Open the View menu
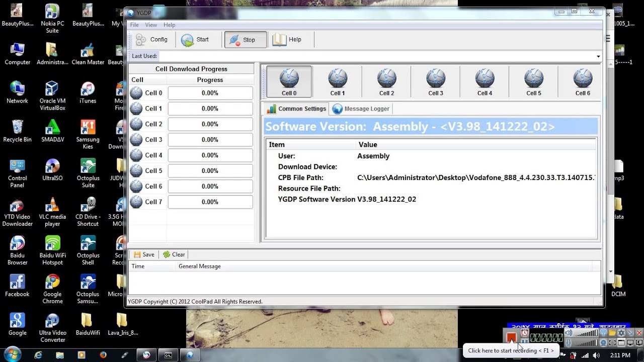 (x=151, y=25)
